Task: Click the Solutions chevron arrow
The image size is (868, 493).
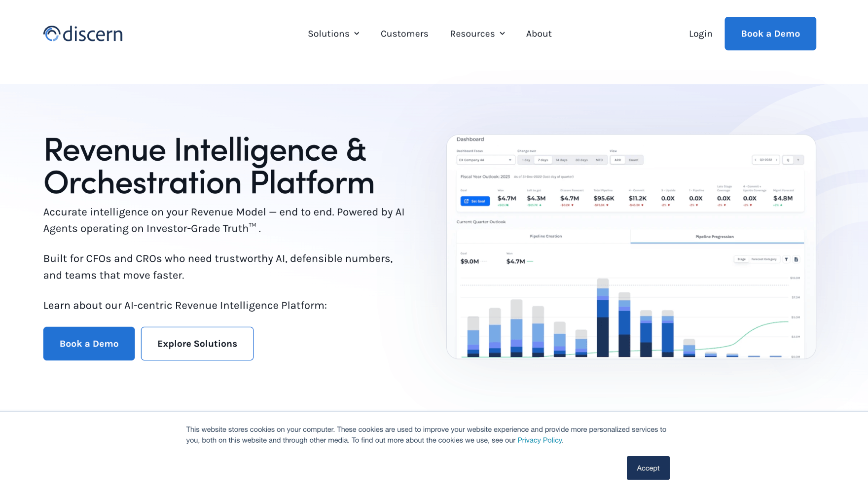Action: coord(357,34)
